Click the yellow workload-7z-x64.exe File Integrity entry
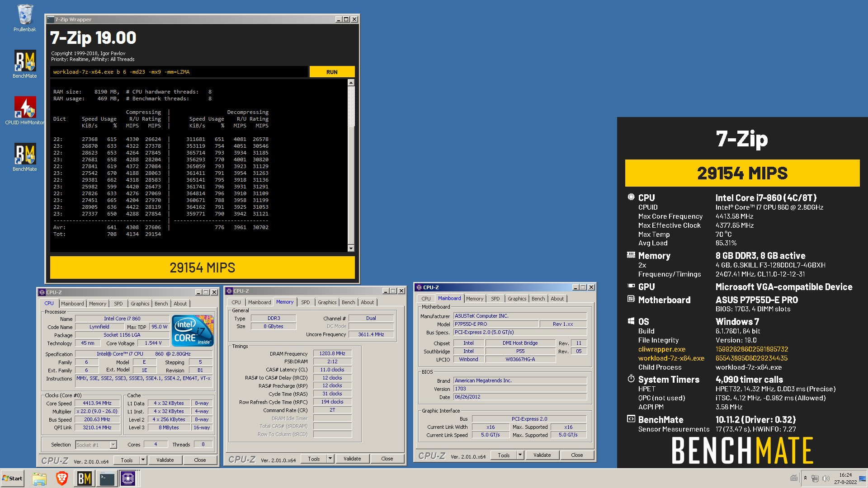The width and height of the screenshot is (868, 488). 671,358
